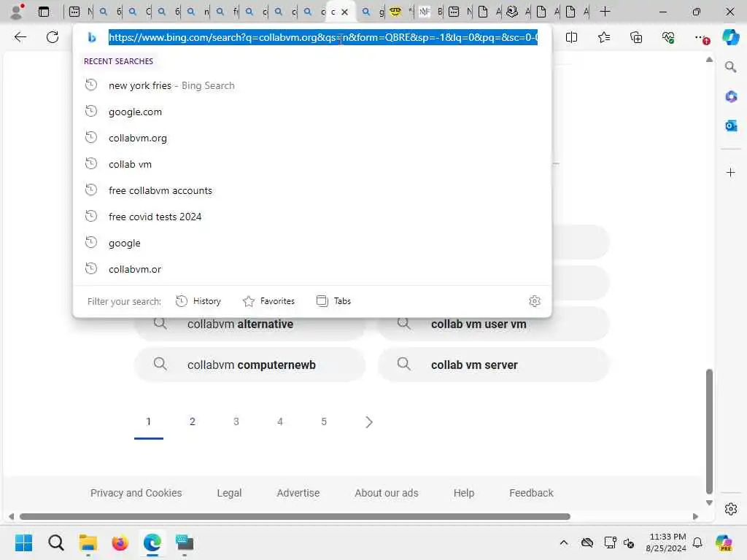Open Collections from the toolbar

pos(636,37)
